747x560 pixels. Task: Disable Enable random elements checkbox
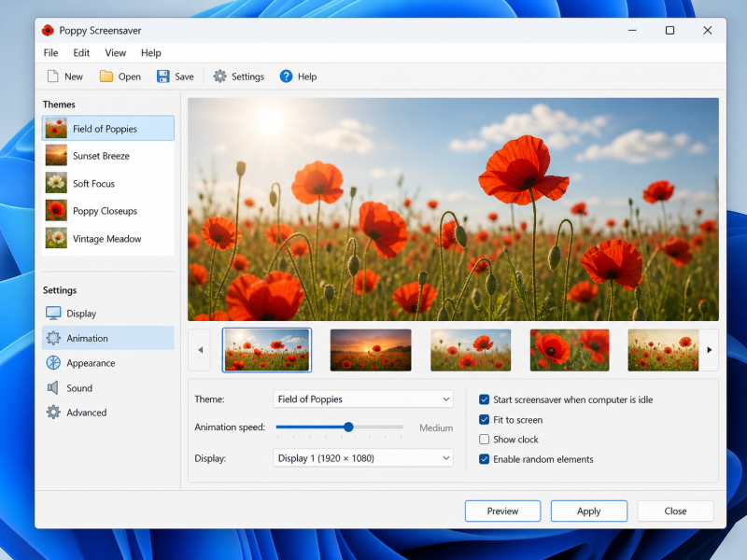click(x=484, y=459)
